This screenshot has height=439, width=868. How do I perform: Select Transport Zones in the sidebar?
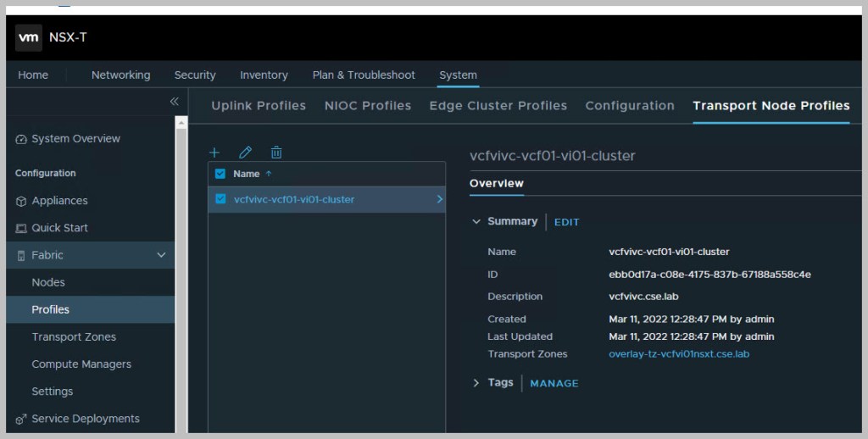tap(74, 336)
